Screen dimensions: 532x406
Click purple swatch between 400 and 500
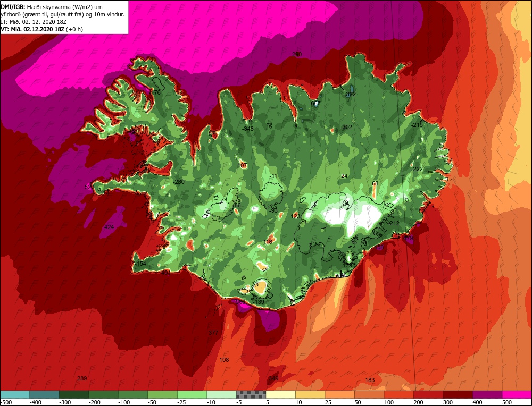[487, 394]
